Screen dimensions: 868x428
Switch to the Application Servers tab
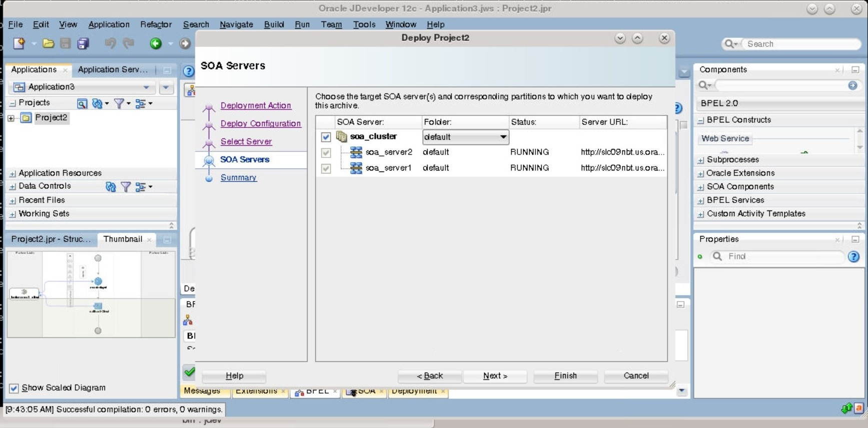(x=113, y=69)
